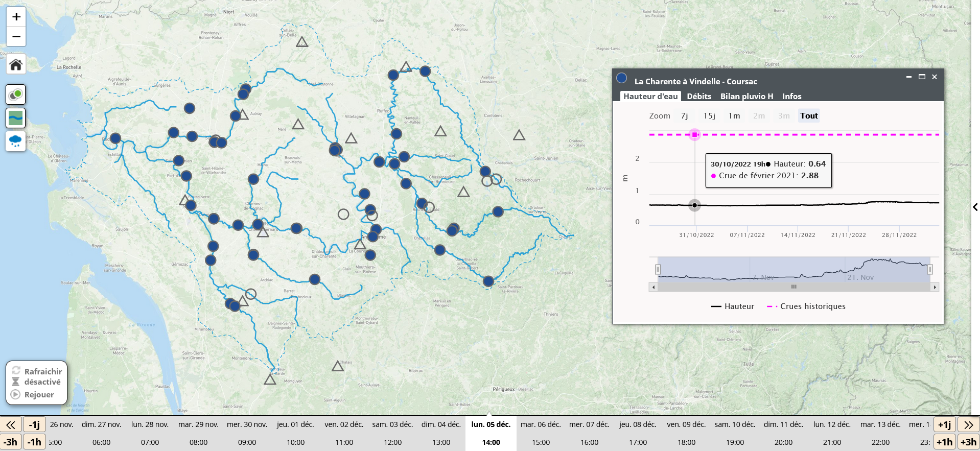Image resolution: width=980 pixels, height=451 pixels.
Task: Open the Bilan pluvio H tab
Action: (x=746, y=97)
